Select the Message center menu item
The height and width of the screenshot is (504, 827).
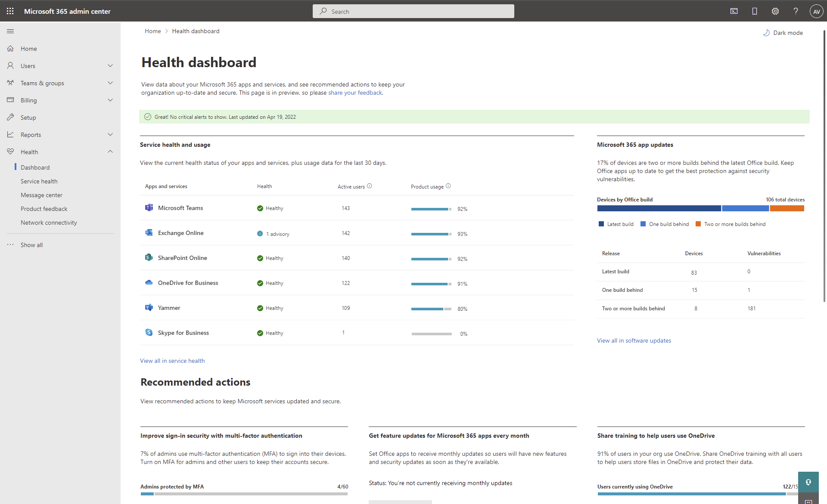[x=41, y=195]
